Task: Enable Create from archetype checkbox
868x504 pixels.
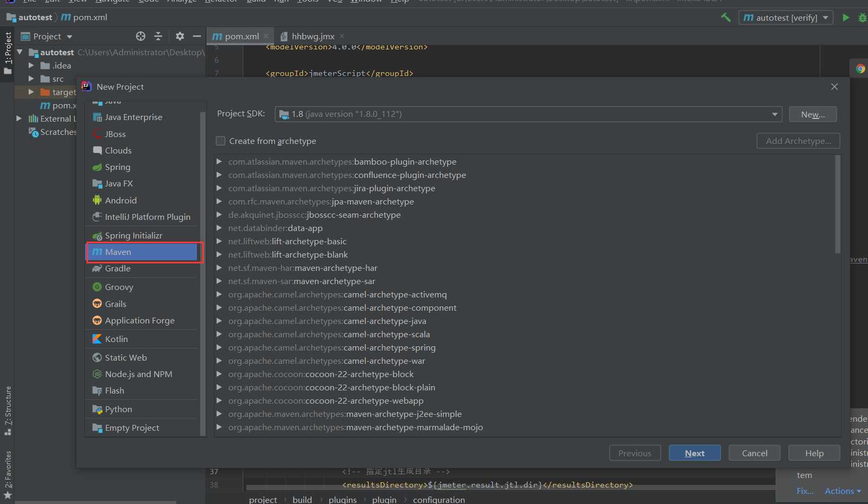Action: [x=220, y=141]
